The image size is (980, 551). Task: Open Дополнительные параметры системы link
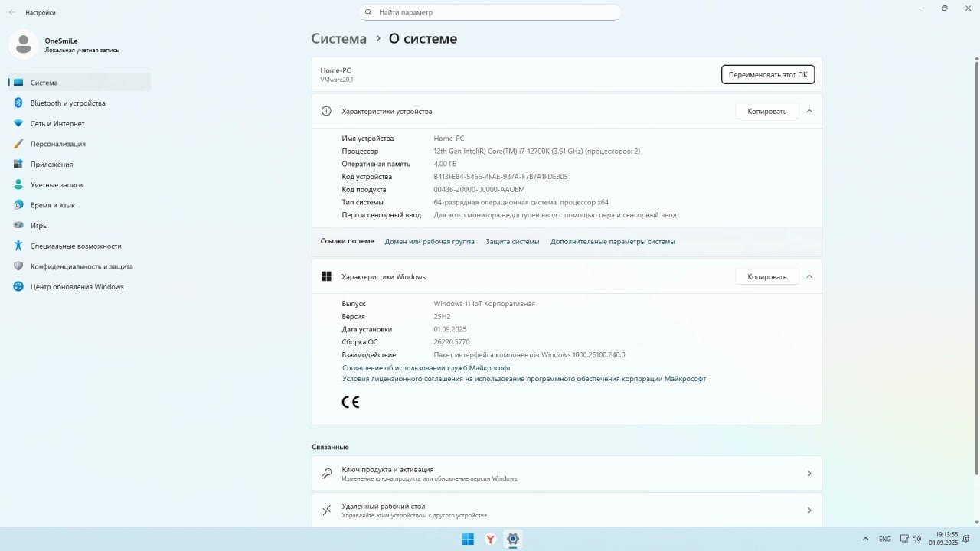[x=612, y=241]
